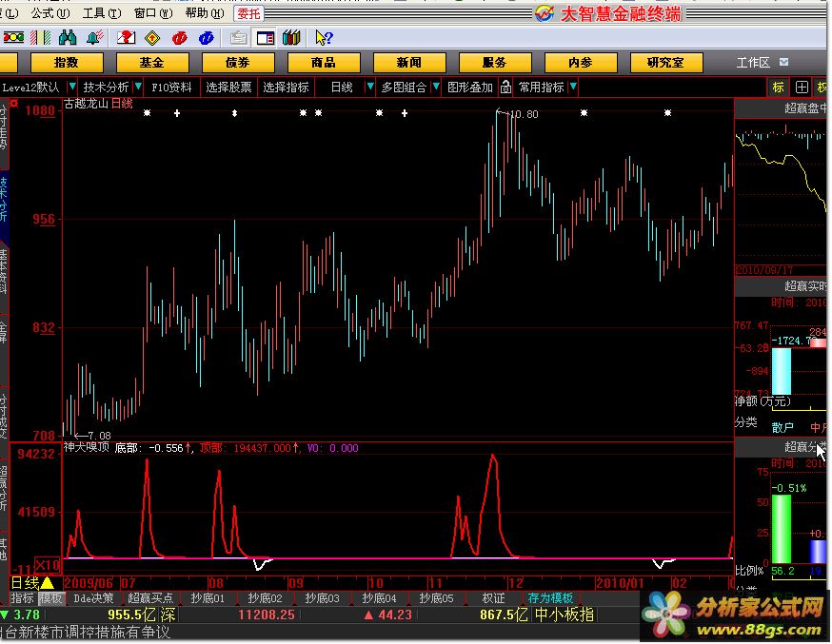Open the 公式 menu
This screenshot has width=832, height=644.
point(50,12)
